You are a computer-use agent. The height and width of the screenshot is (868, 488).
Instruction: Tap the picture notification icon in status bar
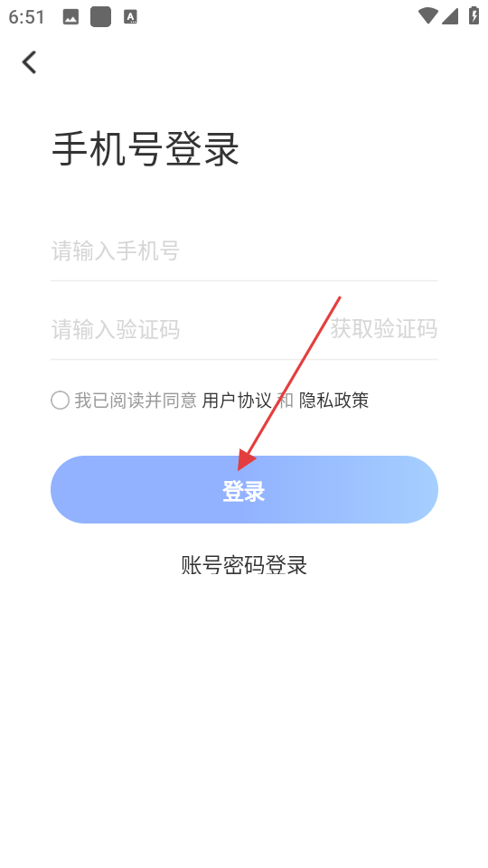(x=70, y=17)
